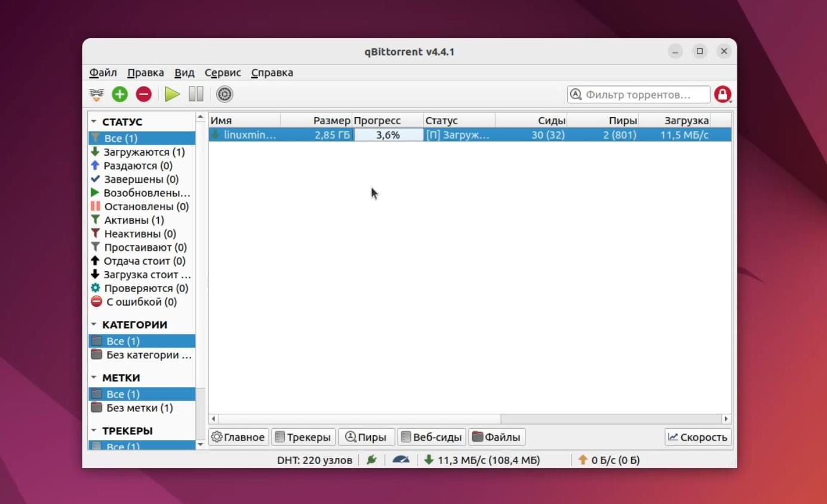Open the Трекеры tab

point(303,437)
